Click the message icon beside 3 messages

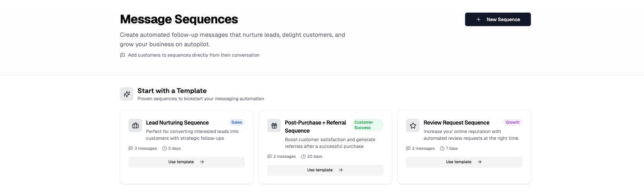point(131,148)
